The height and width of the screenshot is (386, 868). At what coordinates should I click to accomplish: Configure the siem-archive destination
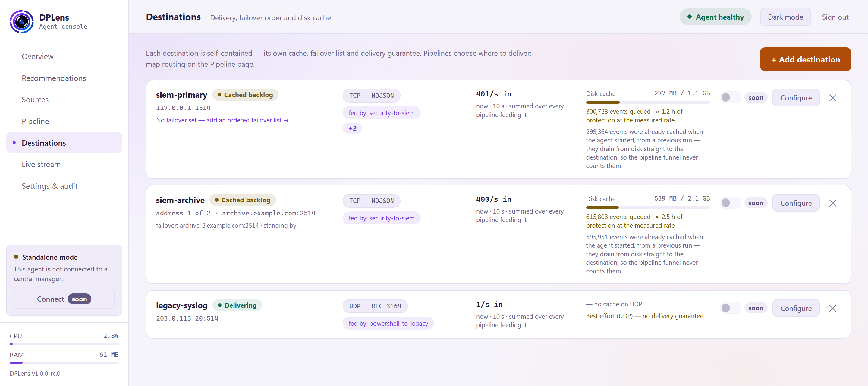tap(796, 203)
